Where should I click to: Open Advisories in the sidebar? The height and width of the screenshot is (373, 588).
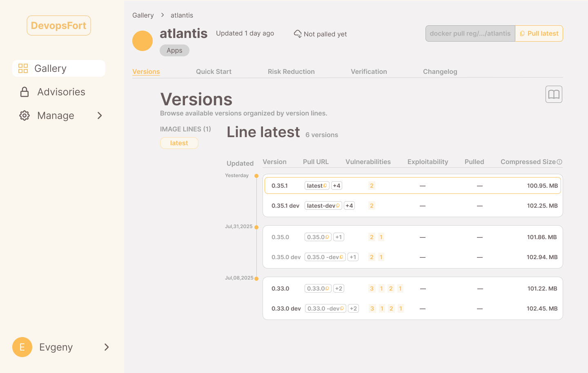tap(61, 92)
